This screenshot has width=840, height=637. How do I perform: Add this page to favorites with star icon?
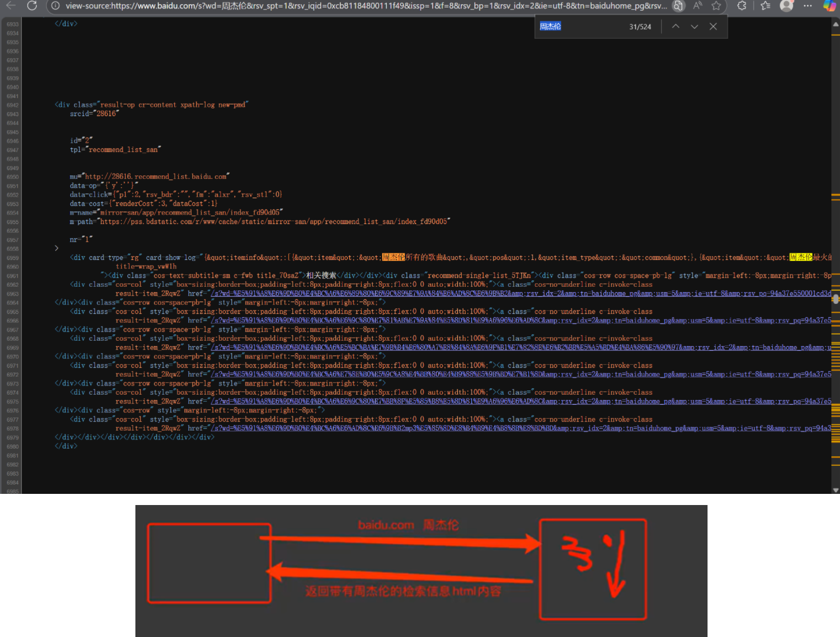(x=716, y=6)
